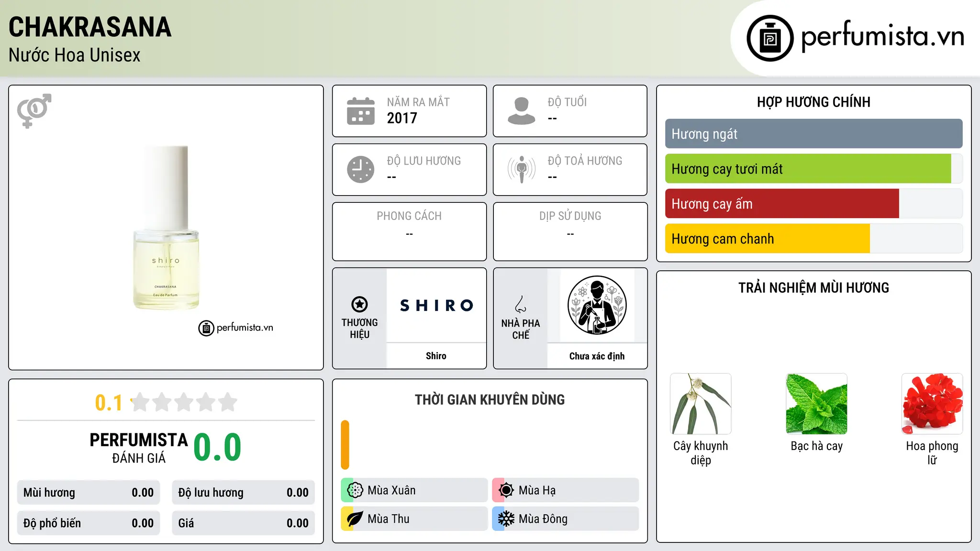Click the snowflake icon for Mùa Đông
Screen dimensions: 980x551
[506, 519]
